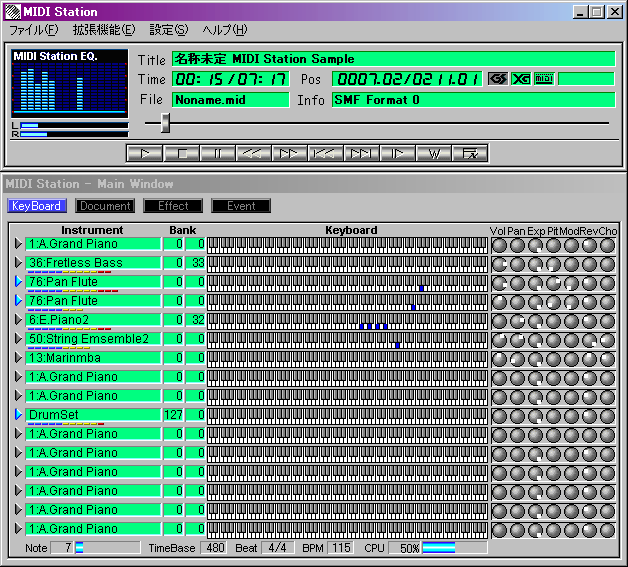Fast forward the song
This screenshot has height=567, width=628.
coord(289,153)
